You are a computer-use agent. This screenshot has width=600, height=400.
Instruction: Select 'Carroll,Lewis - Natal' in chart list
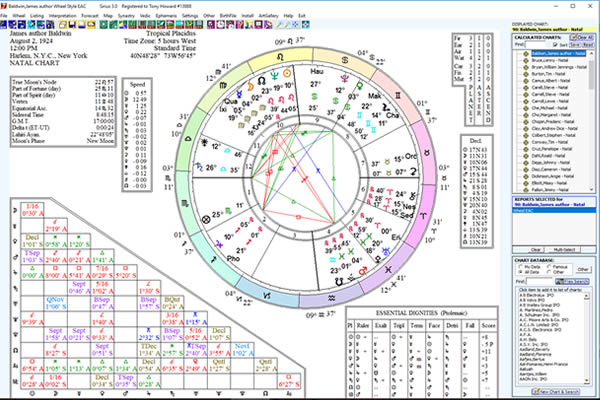tap(550, 101)
